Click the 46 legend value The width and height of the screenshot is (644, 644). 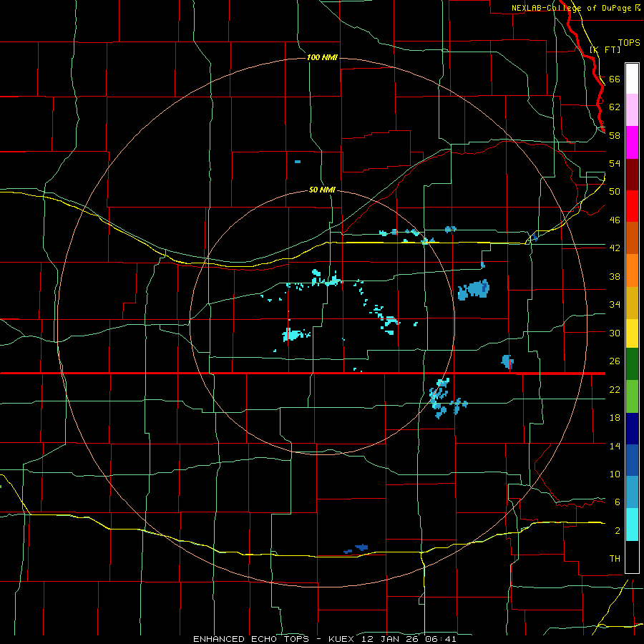coord(615,220)
